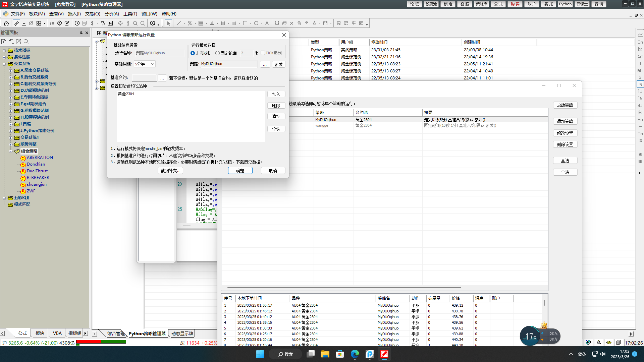The height and width of the screenshot is (362, 644).
Task: Click the 取消 button in the dialog
Action: tap(273, 171)
